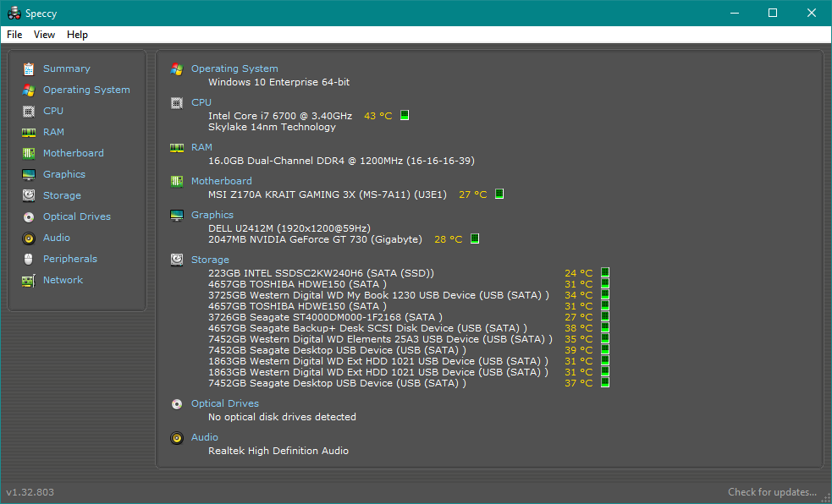Click the 223GB INTEL SSDSC2KW240H6 drive line
The height and width of the screenshot is (504, 832).
point(321,273)
